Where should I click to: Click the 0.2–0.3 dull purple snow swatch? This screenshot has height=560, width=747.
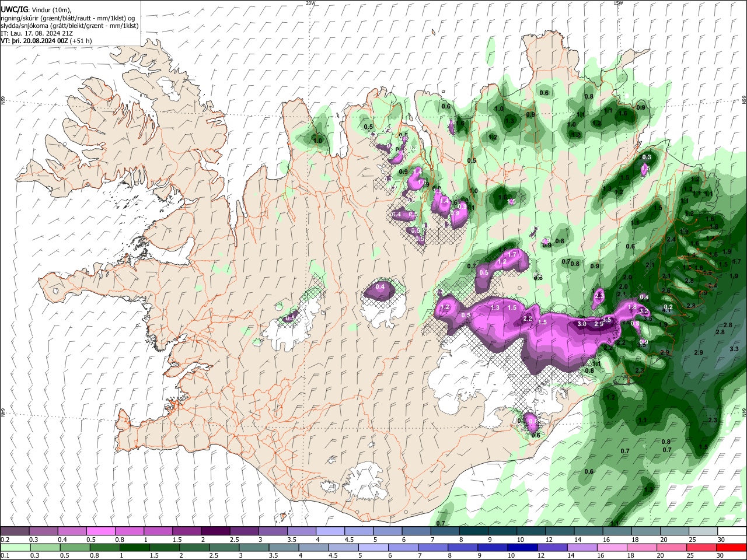pyautogui.click(x=15, y=531)
